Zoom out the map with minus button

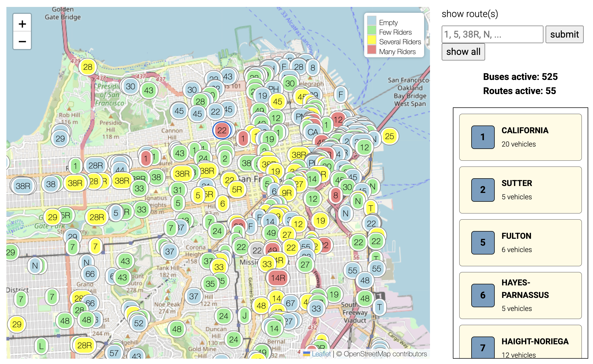point(22,41)
